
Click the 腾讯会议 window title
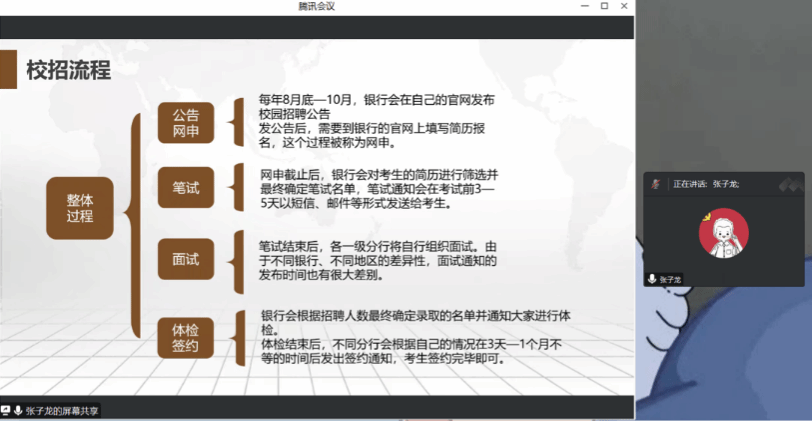[316, 6]
